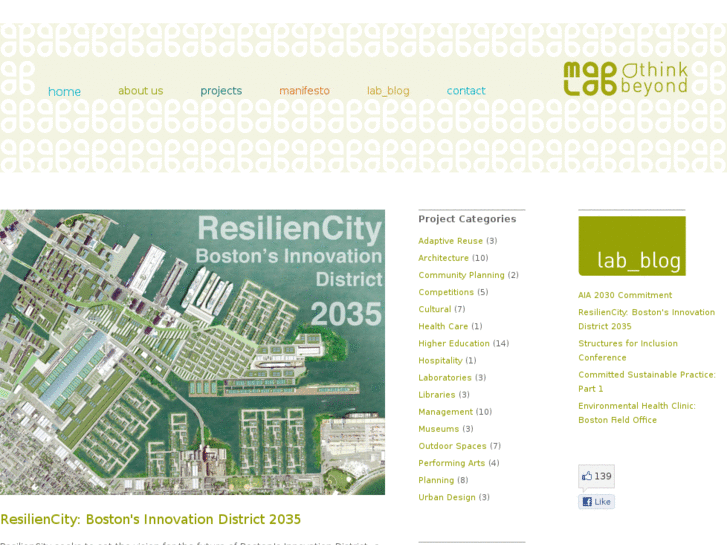Click the Project Categories heading

point(467,219)
